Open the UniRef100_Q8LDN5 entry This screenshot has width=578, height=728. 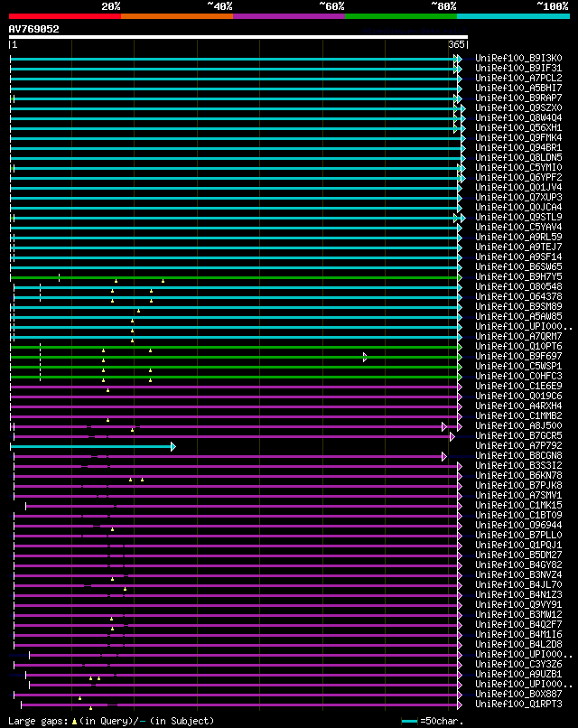(518, 157)
